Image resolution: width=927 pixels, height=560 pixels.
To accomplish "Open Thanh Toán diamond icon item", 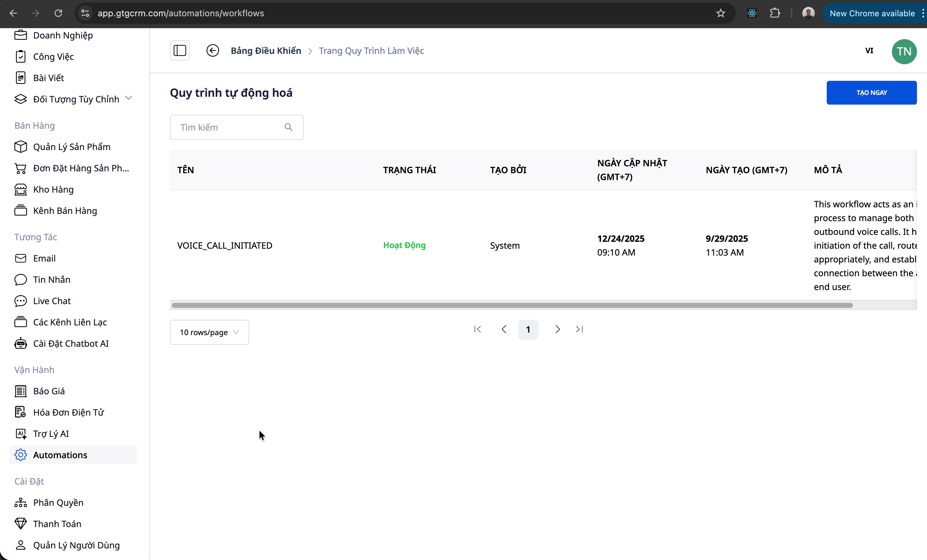I will tap(20, 524).
